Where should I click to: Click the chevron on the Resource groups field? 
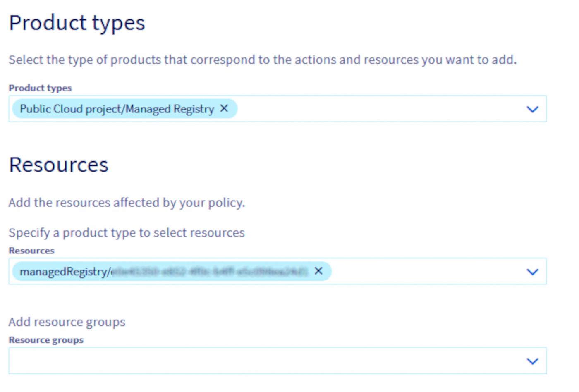point(533,361)
